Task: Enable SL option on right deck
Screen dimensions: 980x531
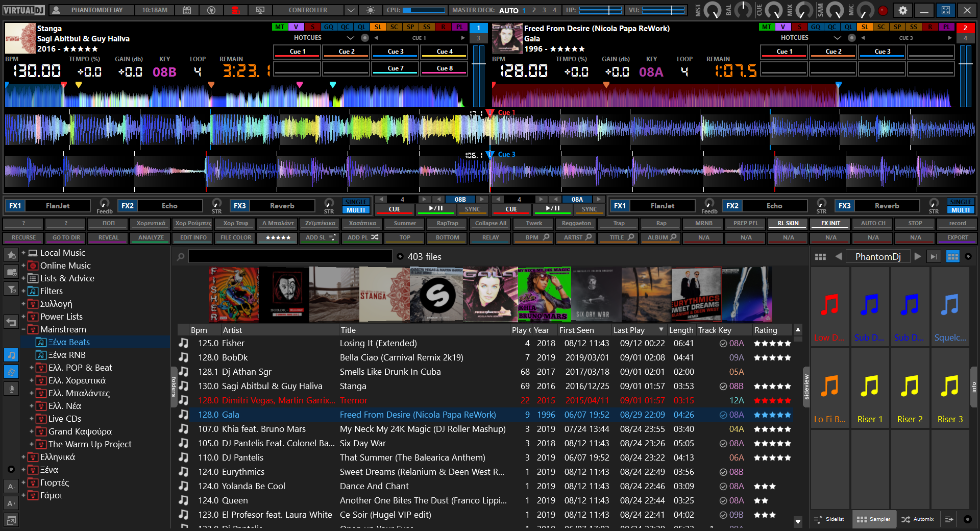Action: coord(865,27)
